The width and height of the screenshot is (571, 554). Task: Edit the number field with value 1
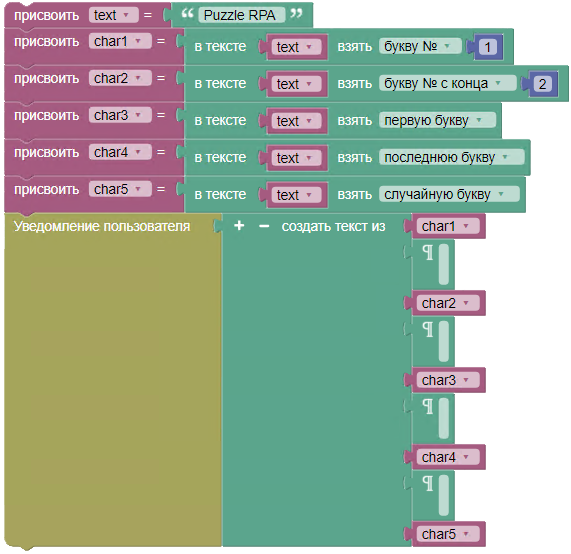click(x=488, y=47)
